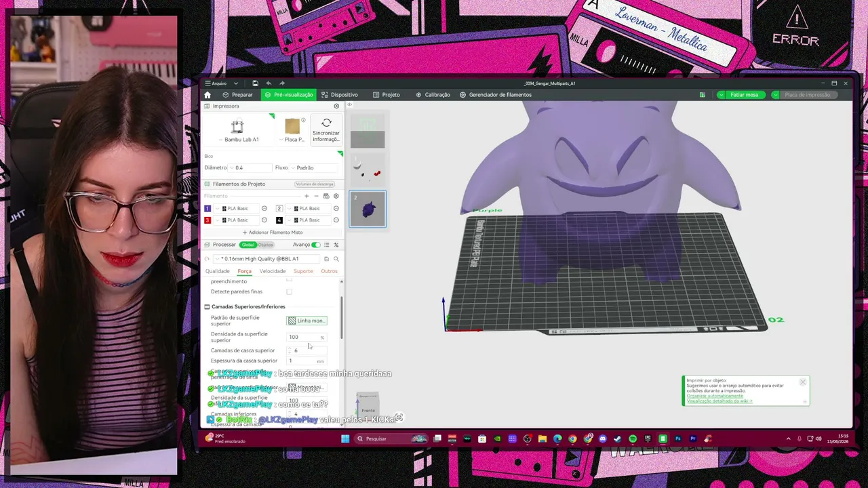Expand the dropdown arrow beside Arquivo
This screenshot has height=488, width=868.
pyautogui.click(x=236, y=83)
